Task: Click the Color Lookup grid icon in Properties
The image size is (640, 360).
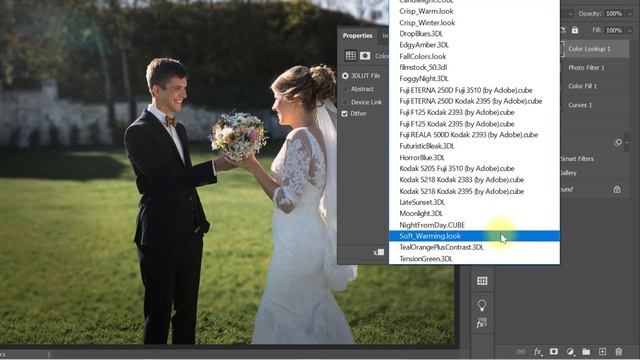Action: pyautogui.click(x=351, y=56)
